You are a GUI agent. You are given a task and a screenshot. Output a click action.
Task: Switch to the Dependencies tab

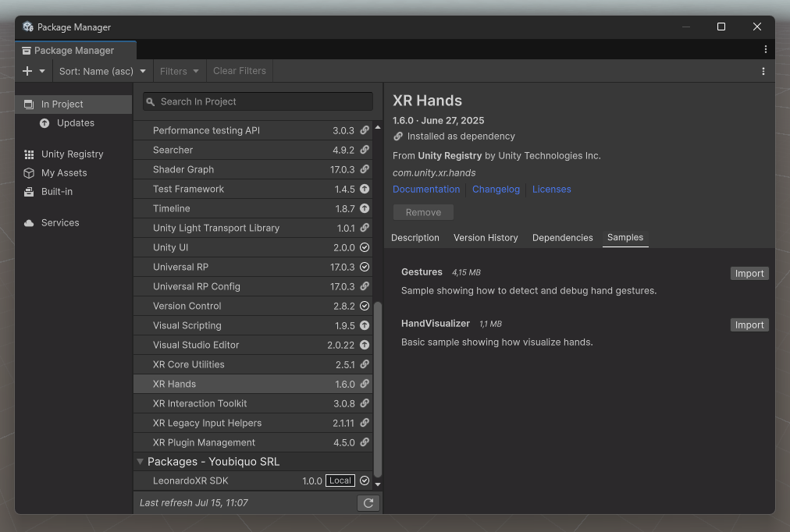[562, 238]
